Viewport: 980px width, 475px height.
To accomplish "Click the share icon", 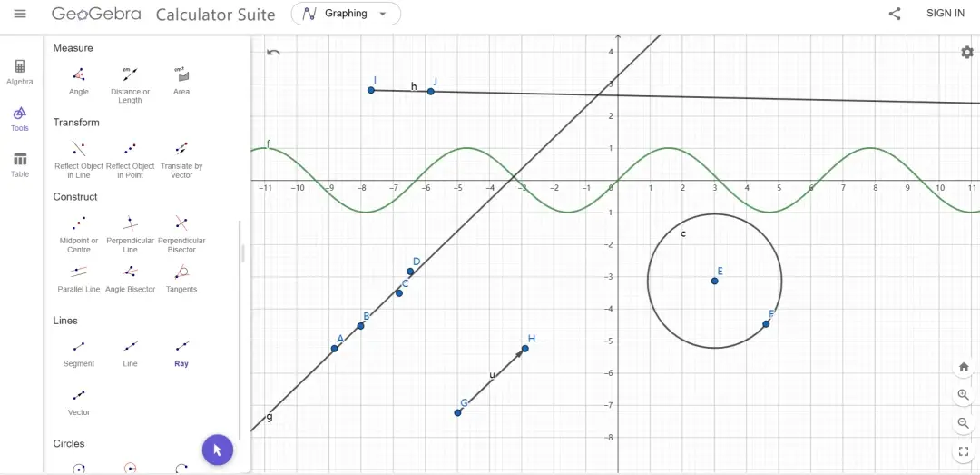I will point(895,14).
